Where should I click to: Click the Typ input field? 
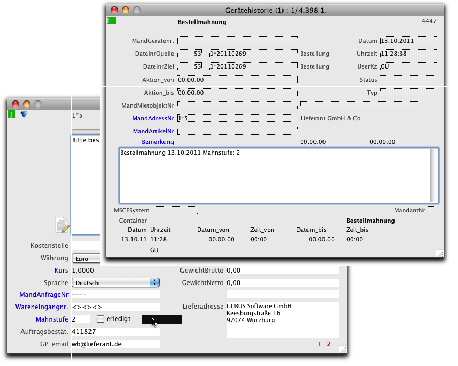click(408, 92)
